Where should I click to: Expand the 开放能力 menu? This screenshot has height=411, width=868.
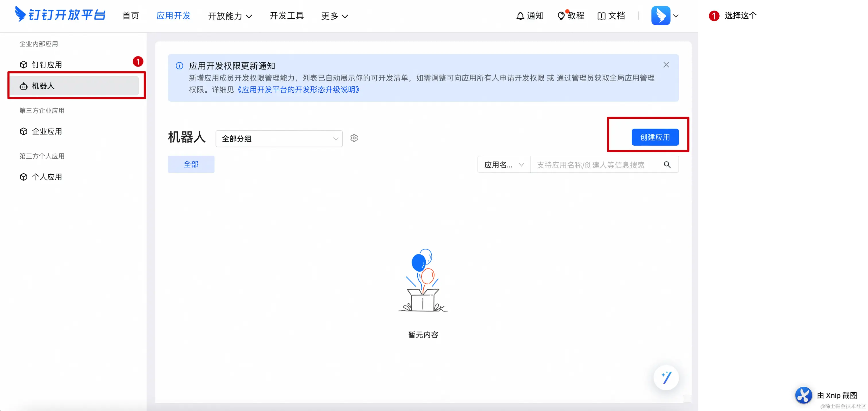click(x=230, y=16)
